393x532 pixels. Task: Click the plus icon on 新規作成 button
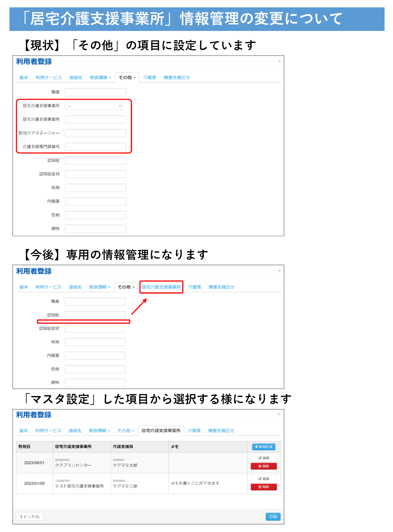click(257, 447)
